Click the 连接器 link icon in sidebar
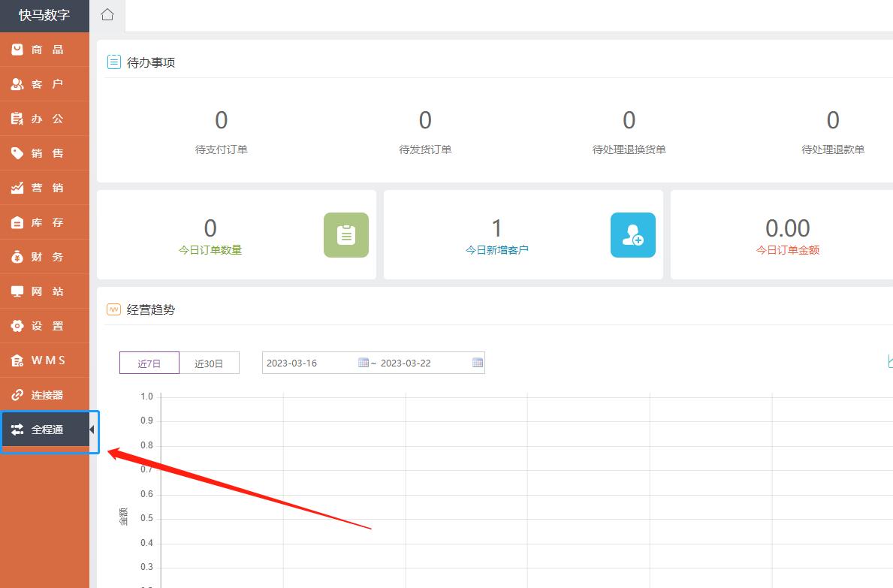The height and width of the screenshot is (588, 893). coord(18,395)
